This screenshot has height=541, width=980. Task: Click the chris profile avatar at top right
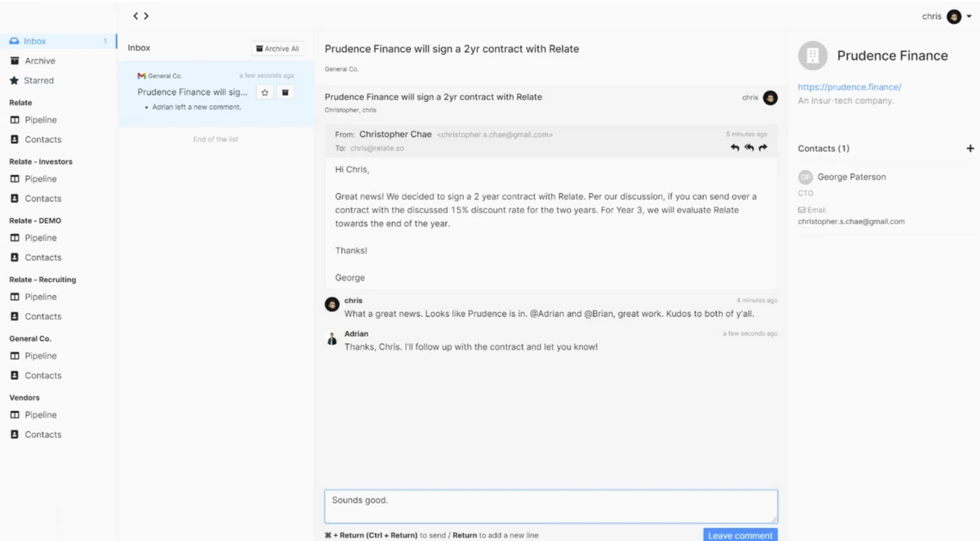click(953, 16)
